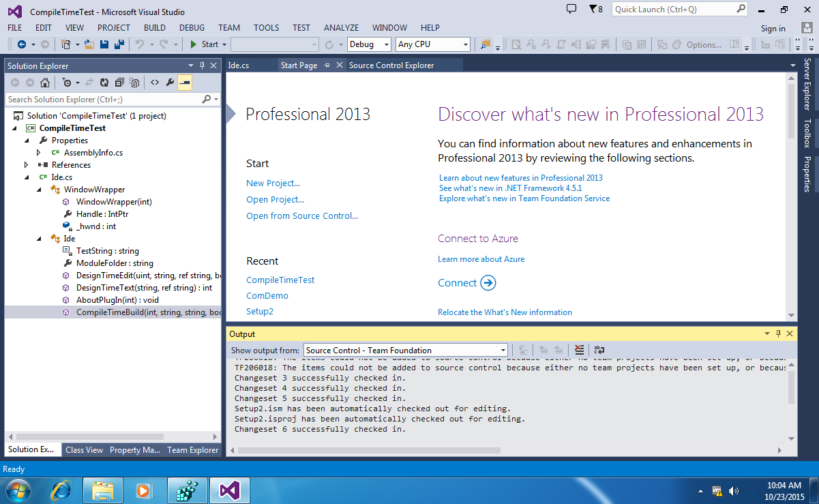This screenshot has height=504, width=819.
Task: Open the notifications speech bubble icon
Action: point(572,9)
